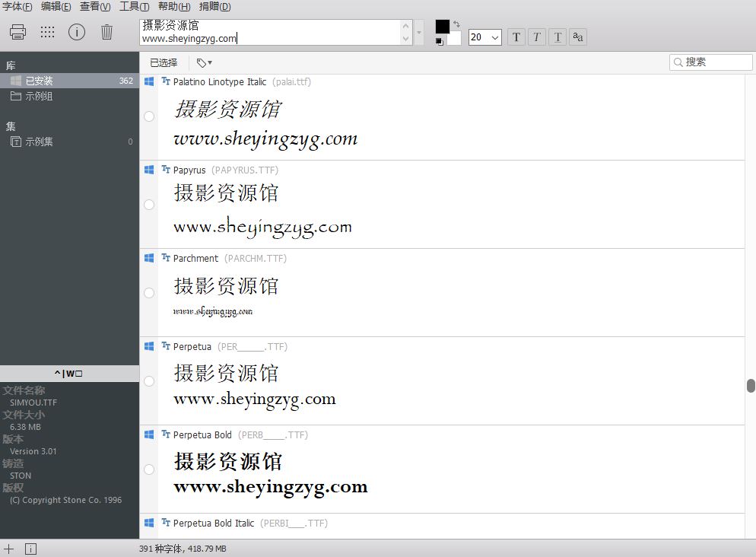
Task: Open font info with the circled-i icon
Action: tap(77, 32)
